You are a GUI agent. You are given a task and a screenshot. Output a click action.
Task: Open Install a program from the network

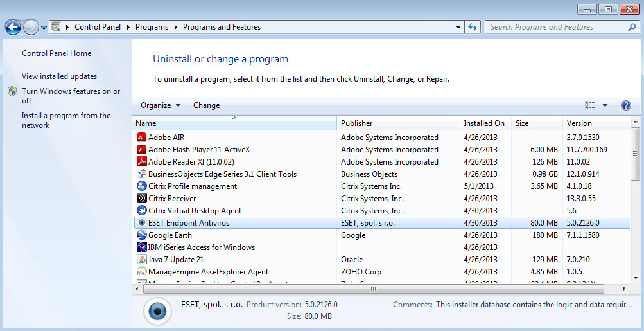(x=66, y=120)
